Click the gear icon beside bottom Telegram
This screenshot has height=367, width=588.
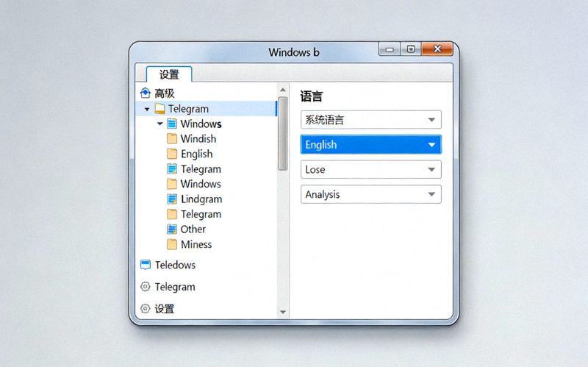point(145,287)
